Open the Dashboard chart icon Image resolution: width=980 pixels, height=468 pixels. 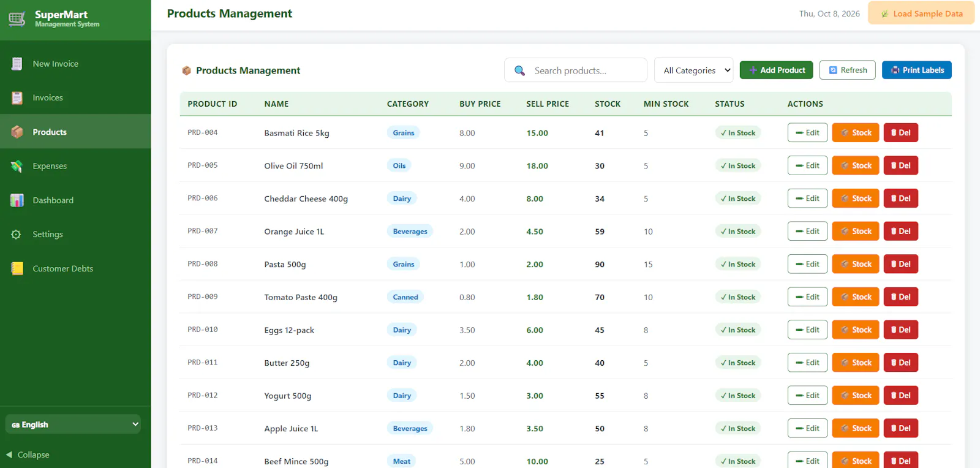17,200
